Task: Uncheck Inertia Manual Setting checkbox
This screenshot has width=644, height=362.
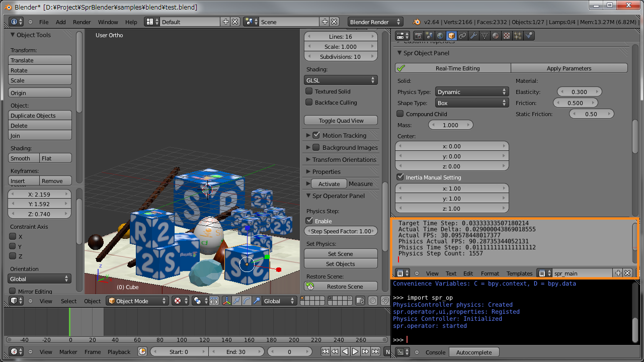Action: click(400, 177)
